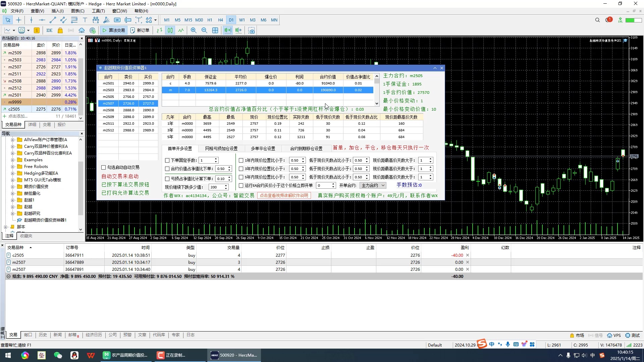Screen dimensions: 644x362
Task: Switch to 网格亏损加仓设置 tab
Action: click(x=221, y=148)
